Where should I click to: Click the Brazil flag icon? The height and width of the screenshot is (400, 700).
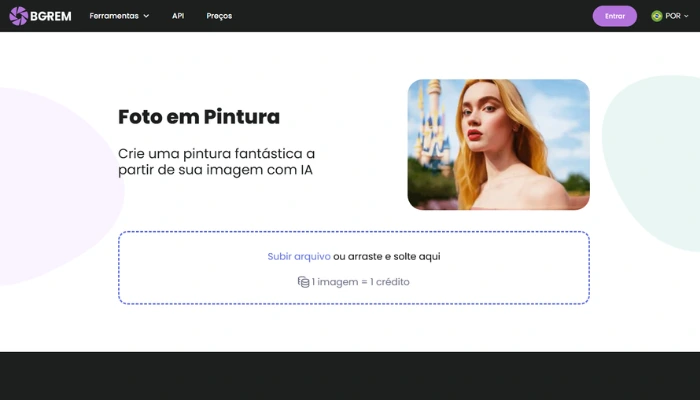pyautogui.click(x=656, y=16)
